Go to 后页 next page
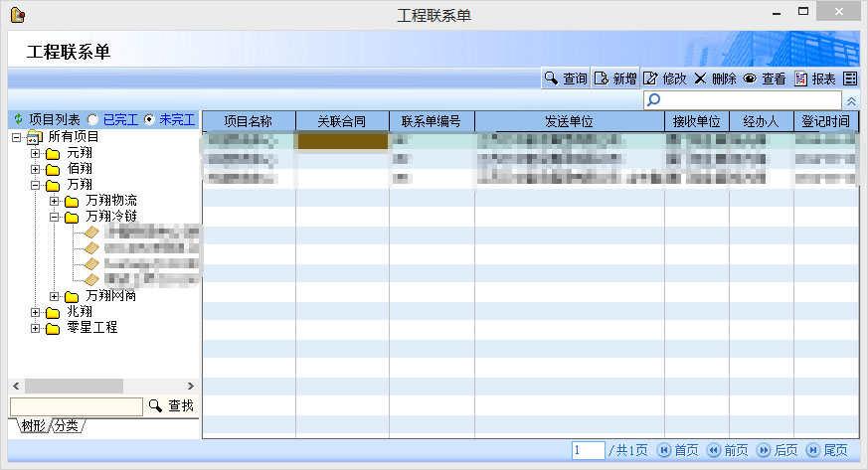Image resolution: width=868 pixels, height=470 pixels. click(778, 451)
